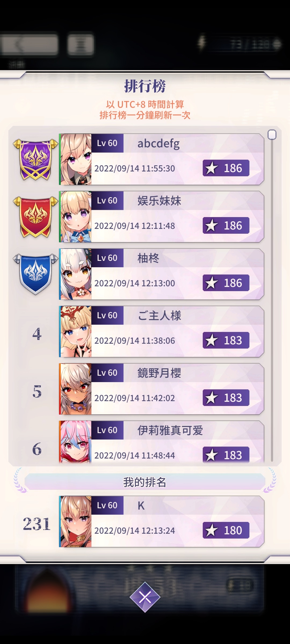Open my own avatar K in ranking
This screenshot has width=290, height=644.
[x=76, y=522]
